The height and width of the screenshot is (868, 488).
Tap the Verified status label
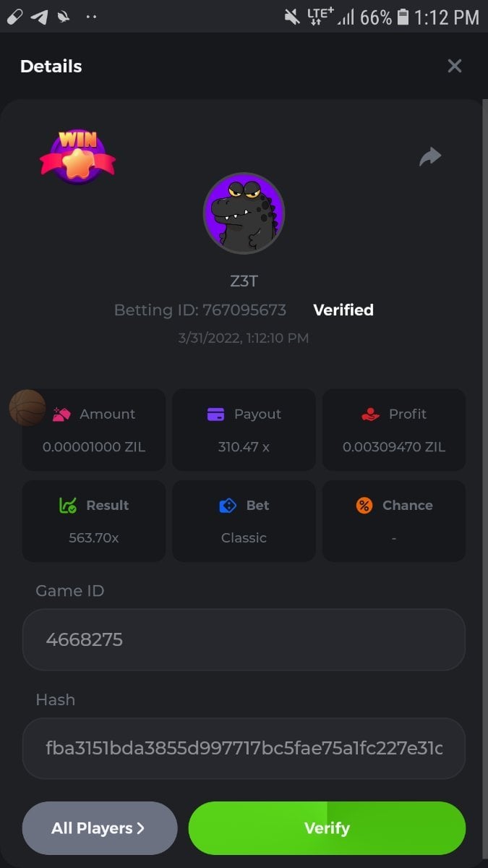point(343,310)
